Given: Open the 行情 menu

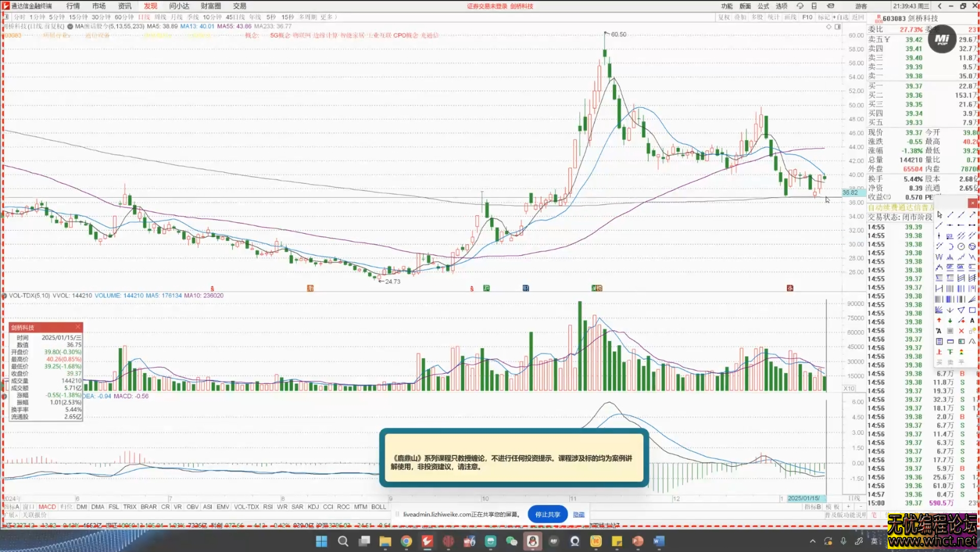Looking at the screenshot, I should click(73, 6).
